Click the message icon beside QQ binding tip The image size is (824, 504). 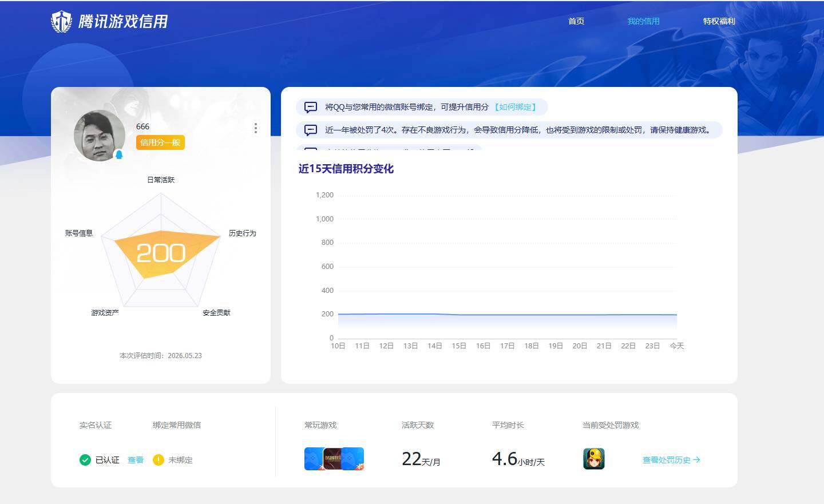(x=311, y=107)
